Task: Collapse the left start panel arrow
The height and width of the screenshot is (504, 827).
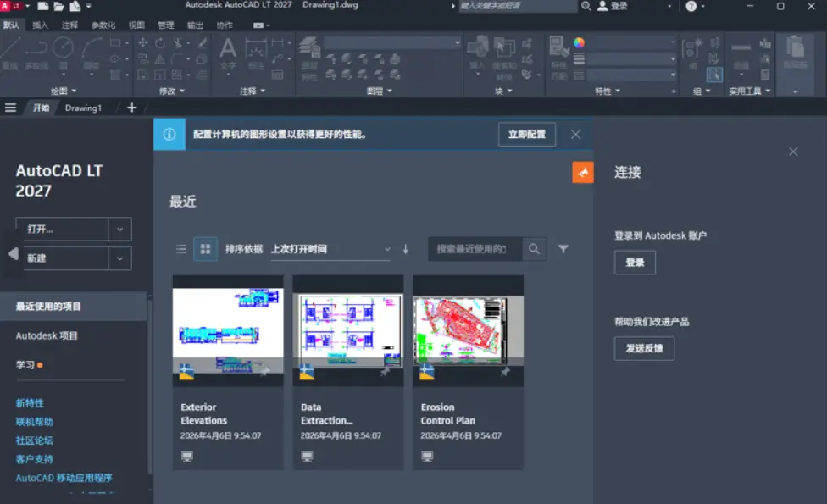Action: point(14,254)
